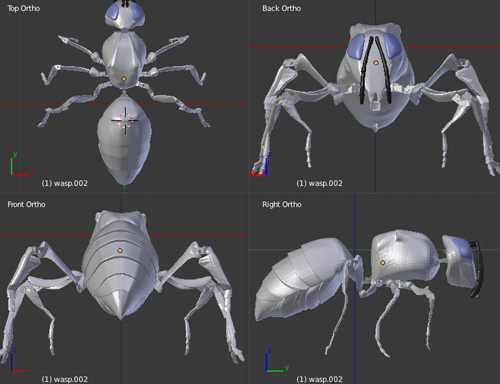Image resolution: width=500 pixels, height=384 pixels.
Task: Click the Top Ortho viewport label
Action: click(x=24, y=8)
